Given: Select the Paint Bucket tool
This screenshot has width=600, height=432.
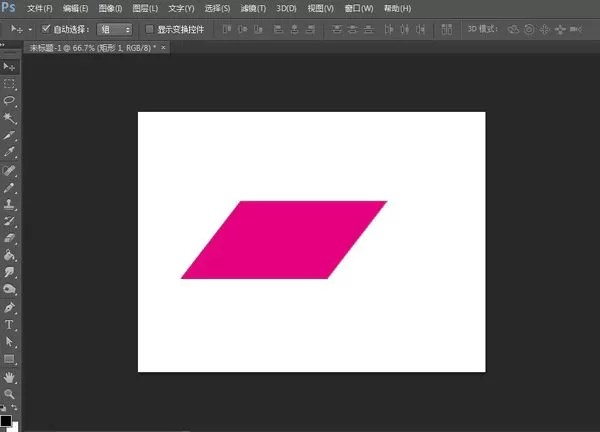Looking at the screenshot, I should pyautogui.click(x=9, y=255).
